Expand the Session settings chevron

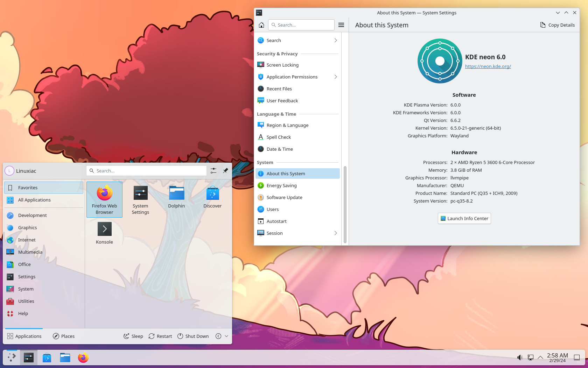coord(335,233)
